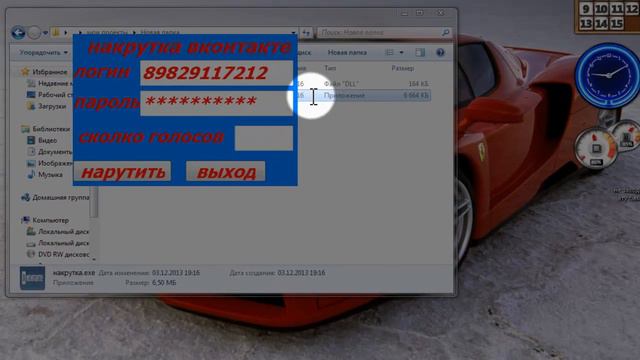Screen dimensions: 640x360
Task: Click the navigation pane scrollbar
Action: pos(94,202)
